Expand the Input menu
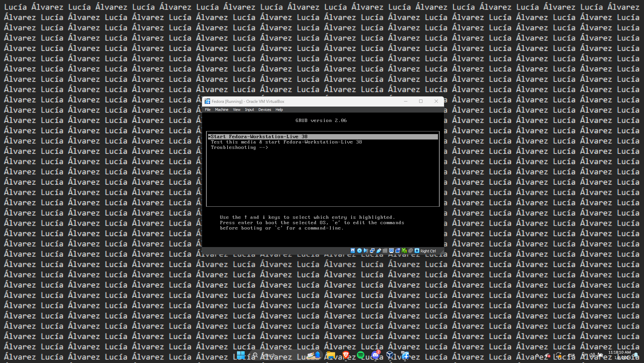 coord(249,110)
